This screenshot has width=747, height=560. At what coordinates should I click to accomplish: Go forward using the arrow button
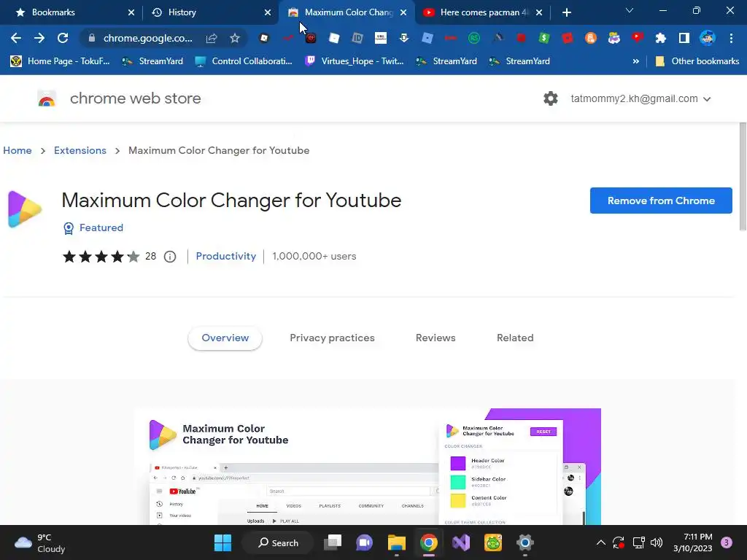(x=39, y=38)
